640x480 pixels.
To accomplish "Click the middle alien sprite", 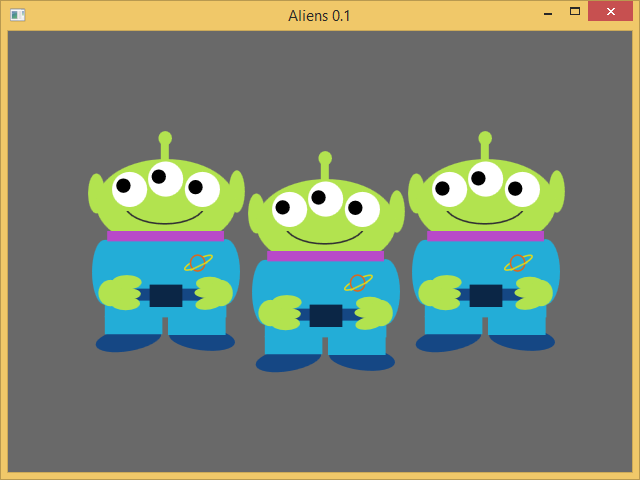I will pos(327,262).
